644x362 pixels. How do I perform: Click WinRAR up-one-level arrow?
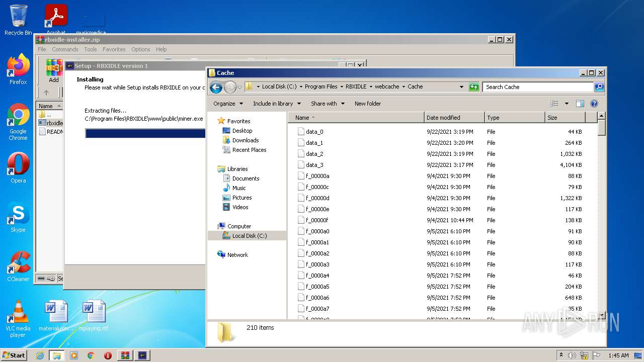point(46,93)
